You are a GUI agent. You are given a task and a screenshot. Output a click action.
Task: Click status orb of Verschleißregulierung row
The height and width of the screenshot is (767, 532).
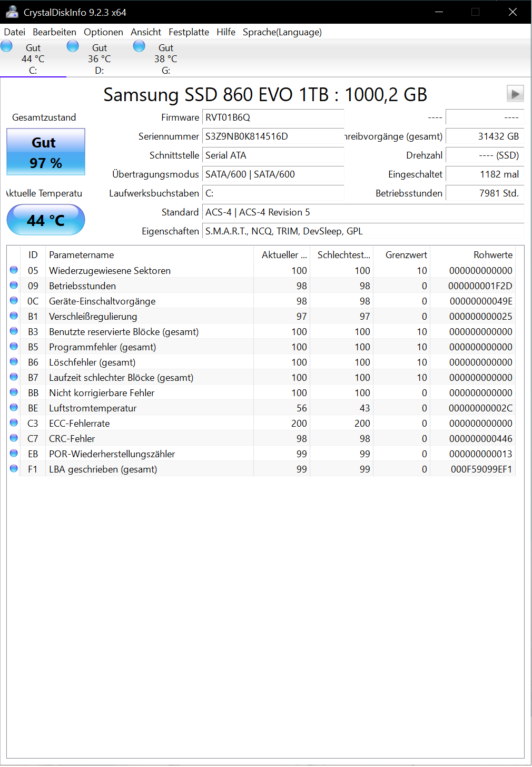point(14,316)
